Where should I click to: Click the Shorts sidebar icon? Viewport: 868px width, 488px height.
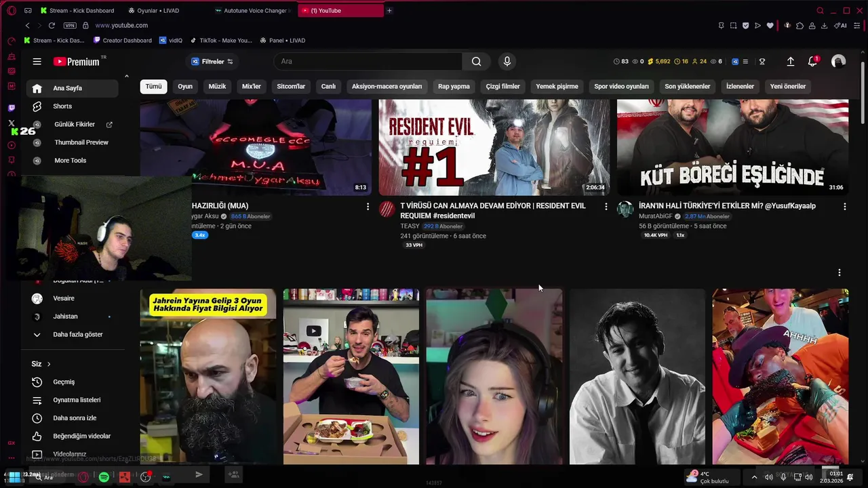tap(37, 106)
